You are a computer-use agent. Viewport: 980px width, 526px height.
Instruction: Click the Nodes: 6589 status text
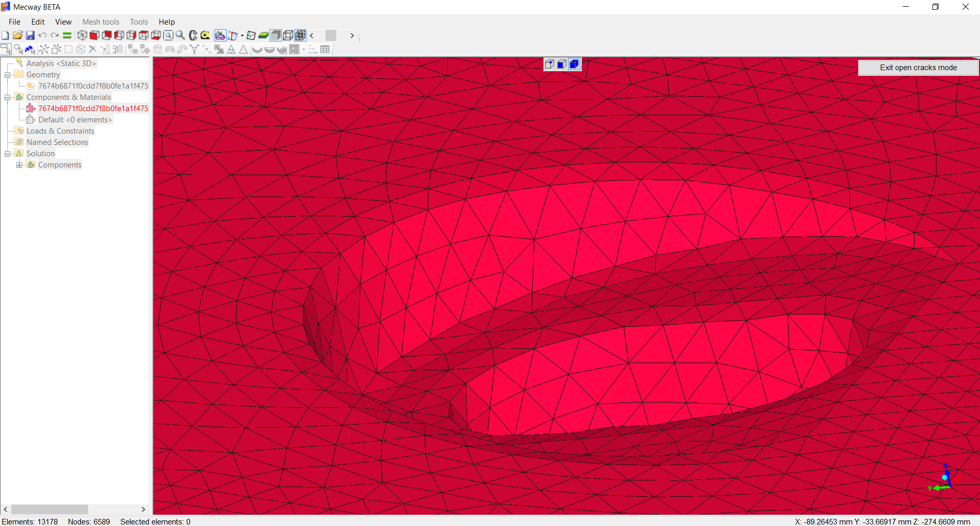pyautogui.click(x=89, y=521)
